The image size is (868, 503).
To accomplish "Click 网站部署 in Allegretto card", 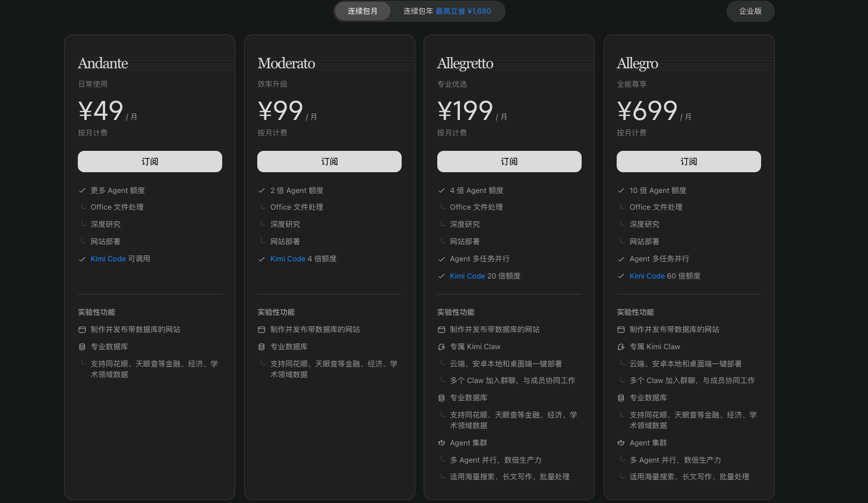I will click(465, 242).
